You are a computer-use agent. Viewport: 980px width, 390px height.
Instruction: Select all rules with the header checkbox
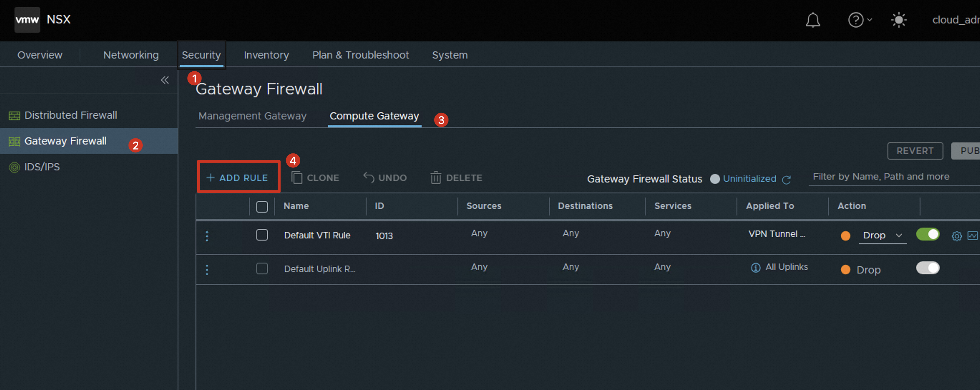(x=262, y=206)
